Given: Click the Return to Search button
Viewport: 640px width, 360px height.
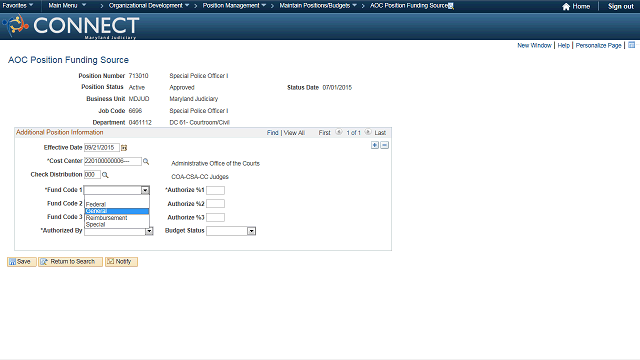Looking at the screenshot, I should (x=70, y=262).
